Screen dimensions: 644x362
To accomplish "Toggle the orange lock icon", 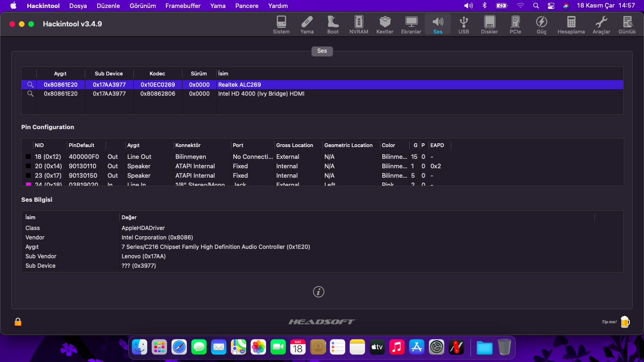I will (18, 322).
